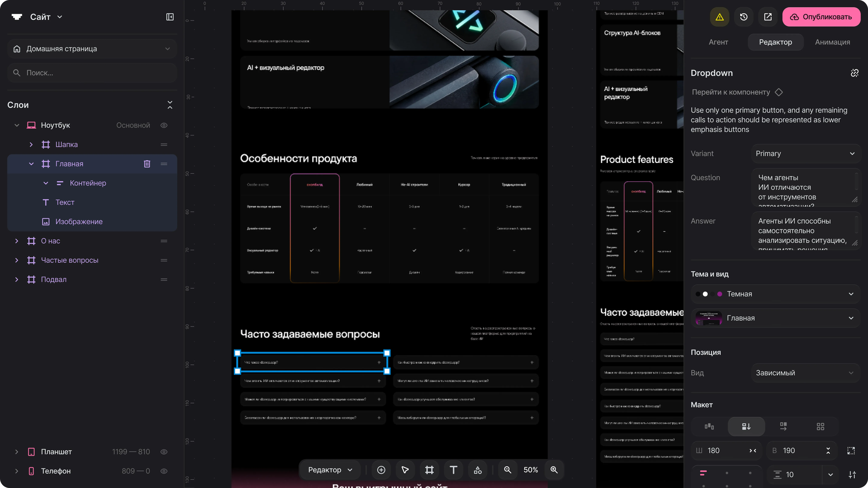This screenshot has width=868, height=488.
Task: Expand the Подвал layer
Action: (x=17, y=280)
